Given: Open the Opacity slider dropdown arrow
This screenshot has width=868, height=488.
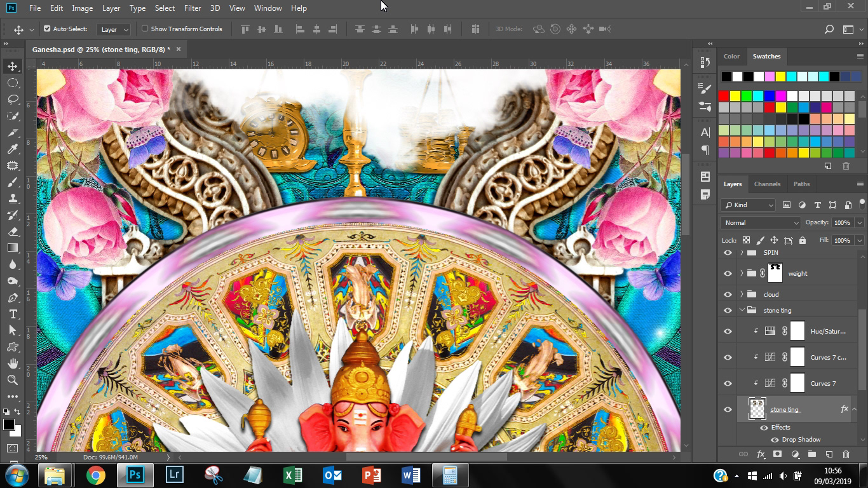Looking at the screenshot, I should coord(860,222).
